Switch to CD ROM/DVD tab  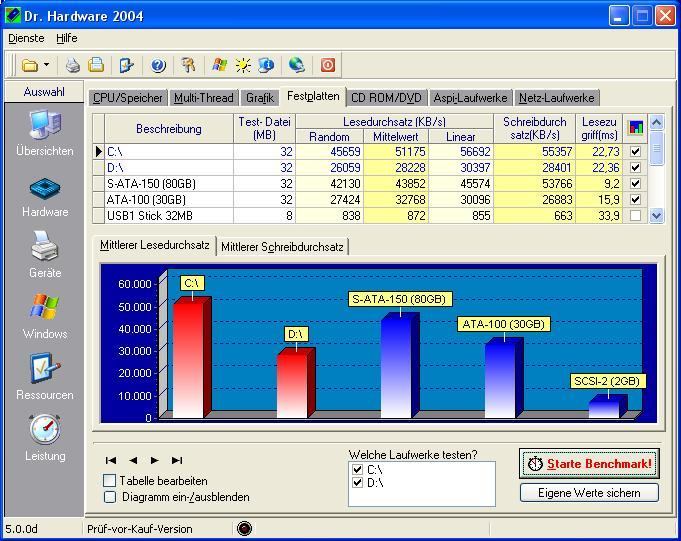(386, 98)
